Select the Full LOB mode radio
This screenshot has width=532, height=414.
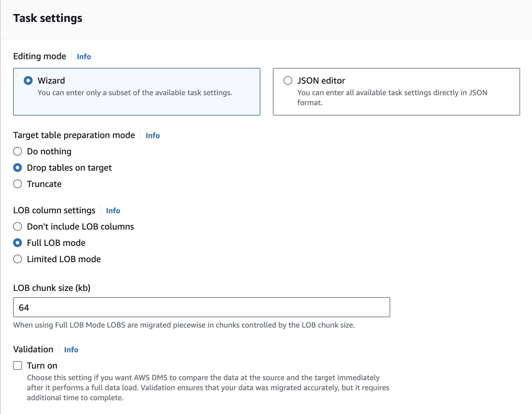pos(18,243)
